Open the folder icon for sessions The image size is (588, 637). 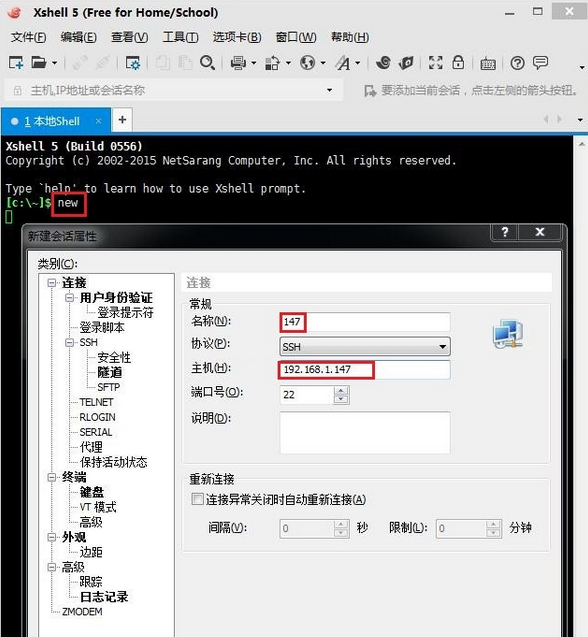[39, 63]
